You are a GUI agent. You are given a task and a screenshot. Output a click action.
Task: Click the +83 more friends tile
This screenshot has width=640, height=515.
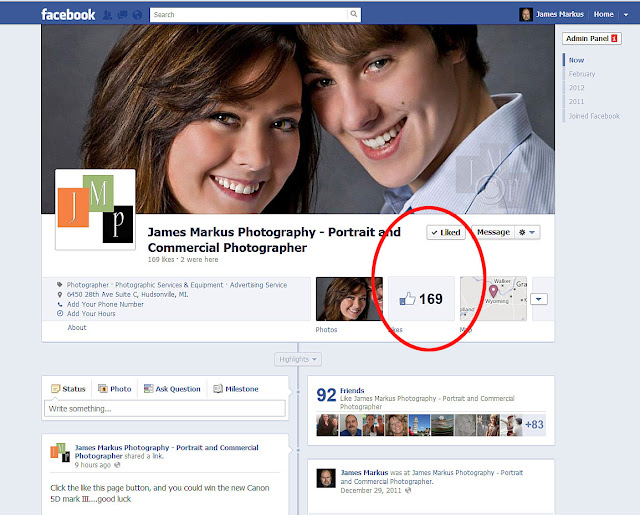coord(534,425)
